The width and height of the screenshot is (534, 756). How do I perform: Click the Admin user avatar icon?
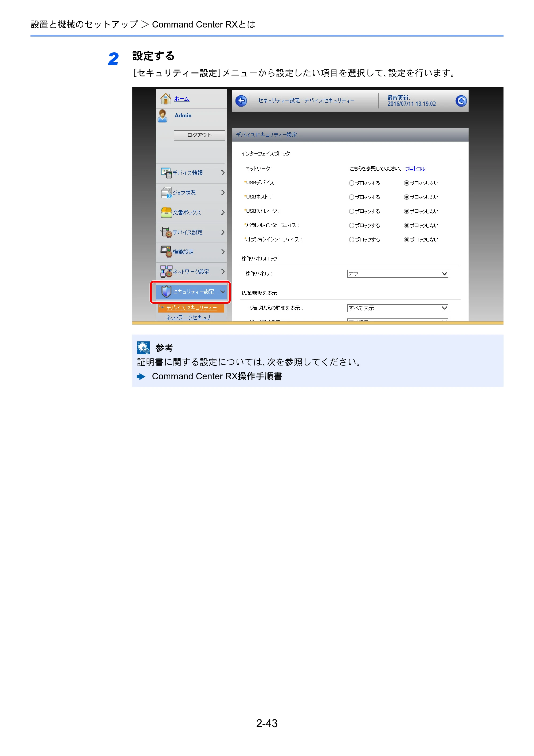163,116
